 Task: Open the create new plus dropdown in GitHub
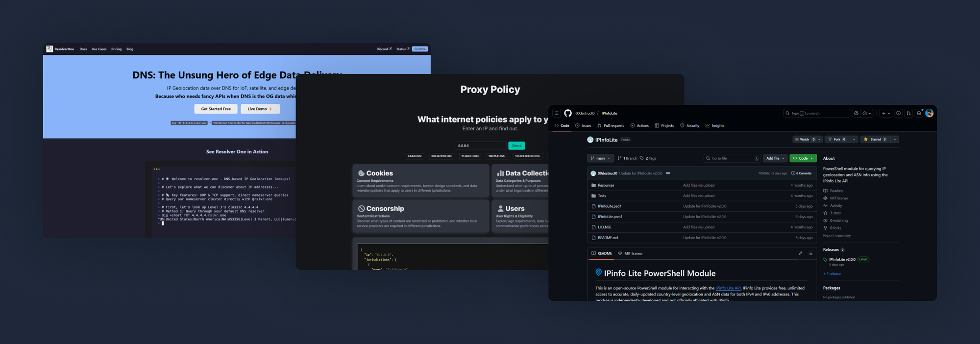pyautogui.click(x=886, y=113)
